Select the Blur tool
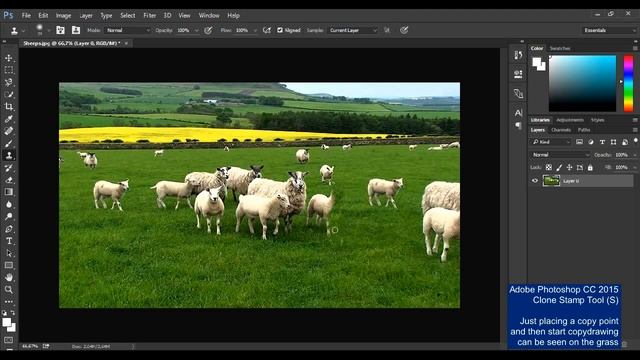Screen dimensions: 640x360 point(9,204)
